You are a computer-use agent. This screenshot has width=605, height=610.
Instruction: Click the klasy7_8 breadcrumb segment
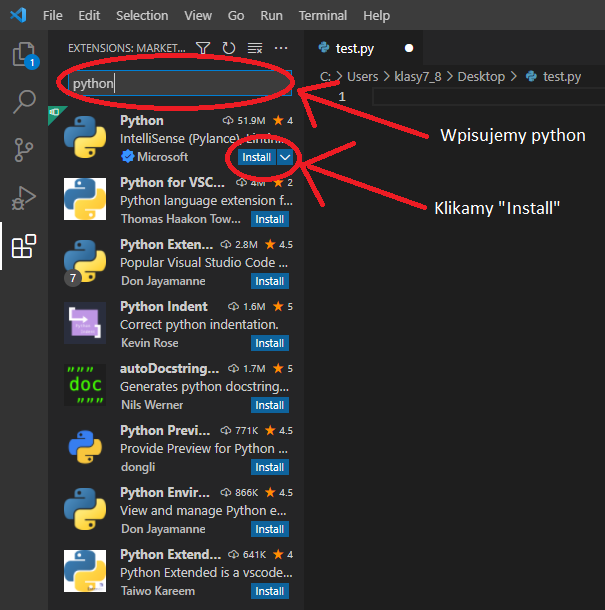(x=418, y=76)
